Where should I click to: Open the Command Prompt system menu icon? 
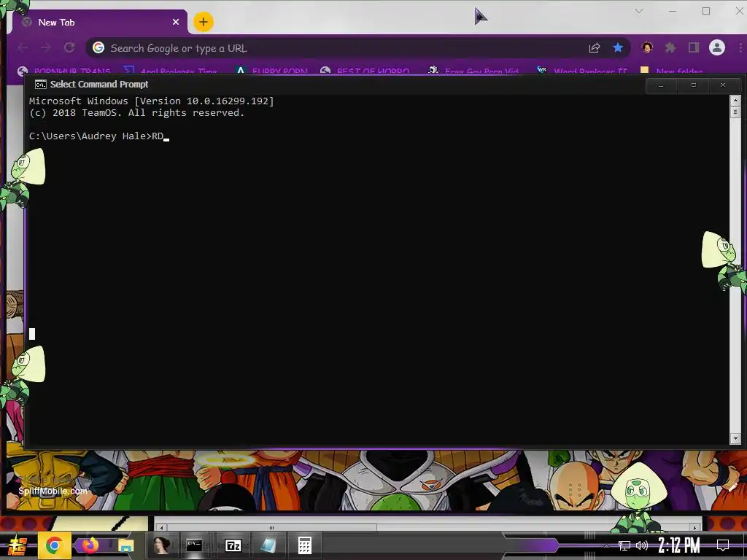(41, 85)
